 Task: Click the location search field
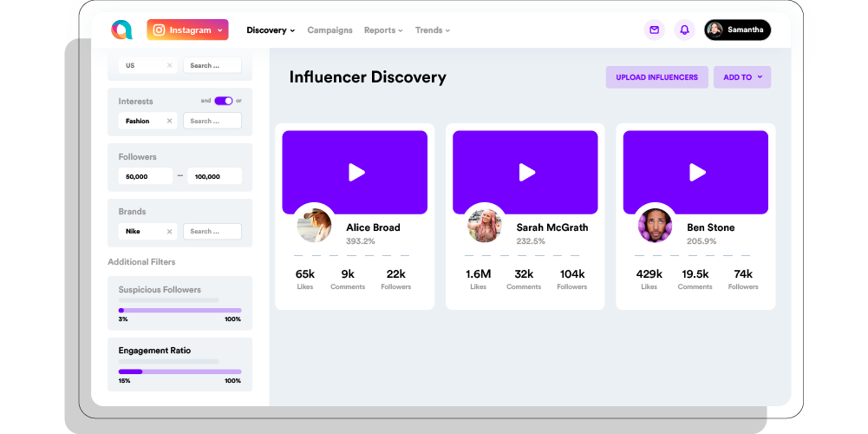(x=212, y=65)
